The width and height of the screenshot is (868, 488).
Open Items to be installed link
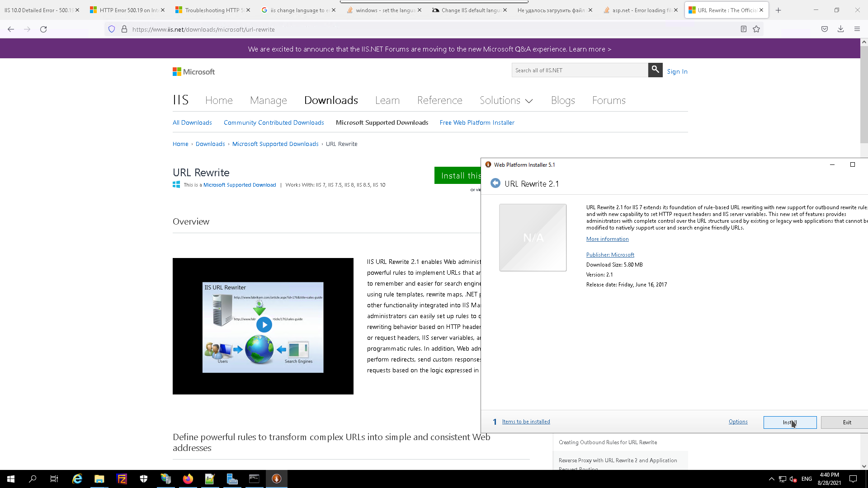tap(526, 422)
